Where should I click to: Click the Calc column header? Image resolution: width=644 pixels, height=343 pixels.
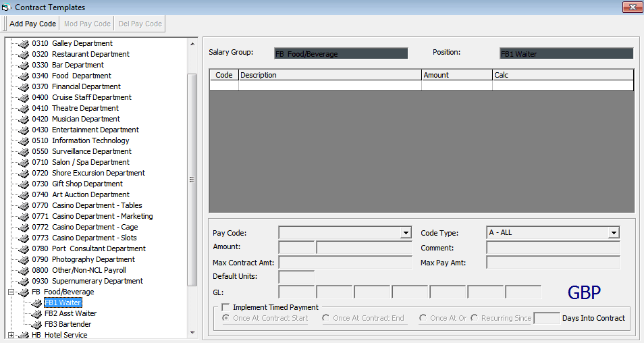[x=563, y=75]
